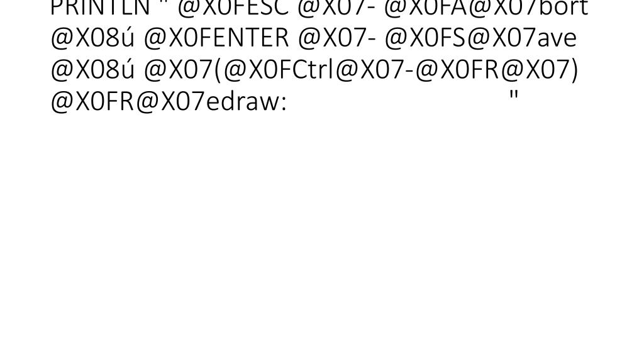Click the letters bort ending the top line
Viewport: 644px width, 362px height.
(x=565, y=8)
